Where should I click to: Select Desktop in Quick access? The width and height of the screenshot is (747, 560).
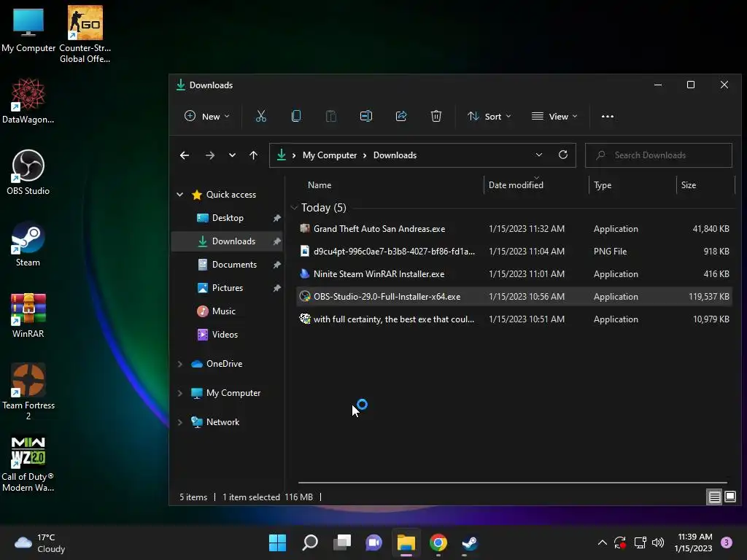click(x=228, y=217)
